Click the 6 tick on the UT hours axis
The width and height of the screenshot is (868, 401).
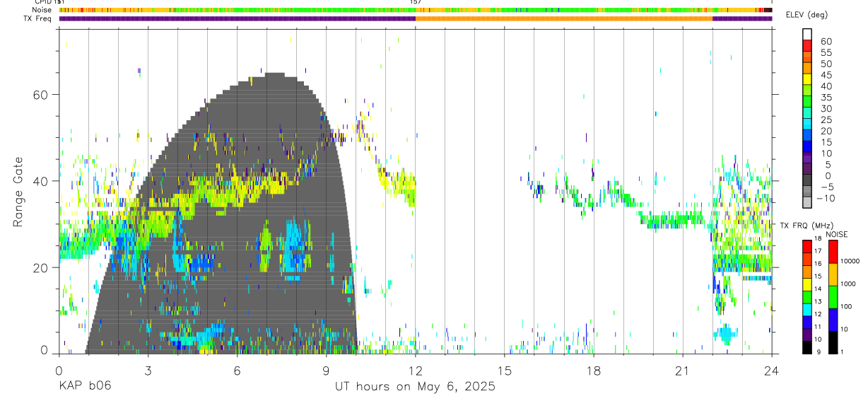click(x=237, y=370)
